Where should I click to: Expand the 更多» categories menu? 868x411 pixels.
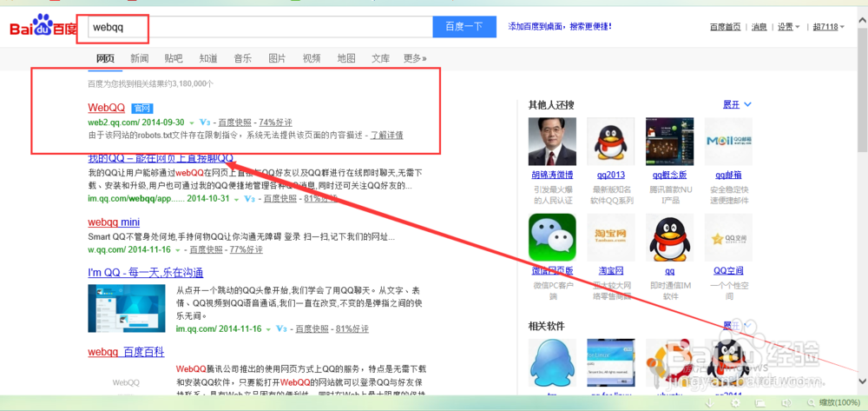(415, 58)
